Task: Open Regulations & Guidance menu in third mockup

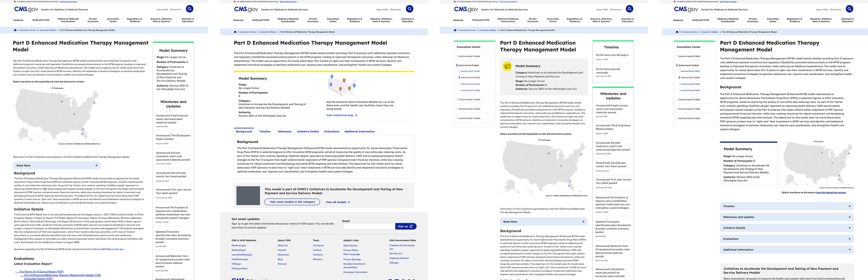Action: pyautogui.click(x=575, y=20)
